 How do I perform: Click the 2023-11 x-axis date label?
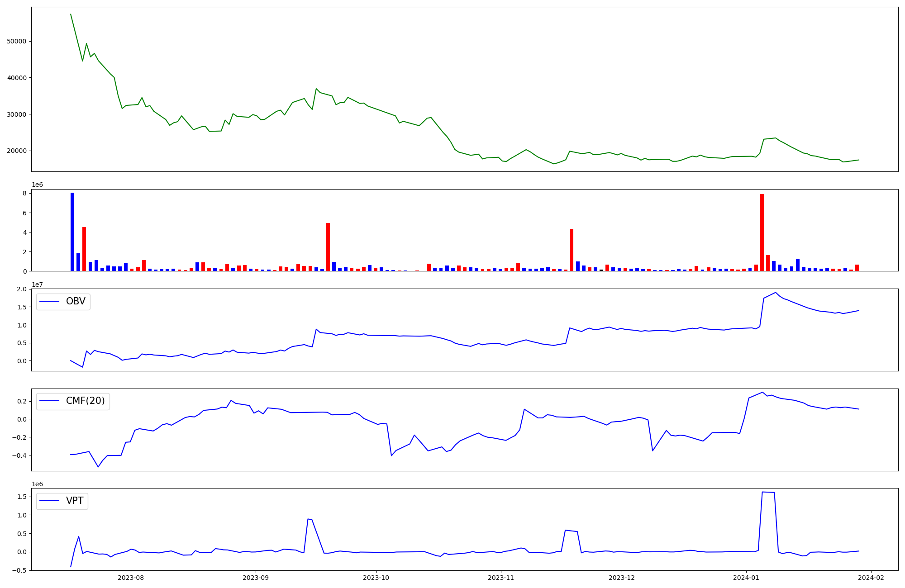(x=501, y=578)
